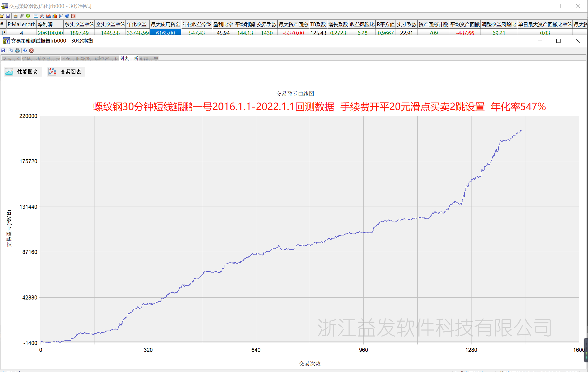Click the red X icon in the report toolbar
This screenshot has height=372, width=588.
pyautogui.click(x=32, y=50)
